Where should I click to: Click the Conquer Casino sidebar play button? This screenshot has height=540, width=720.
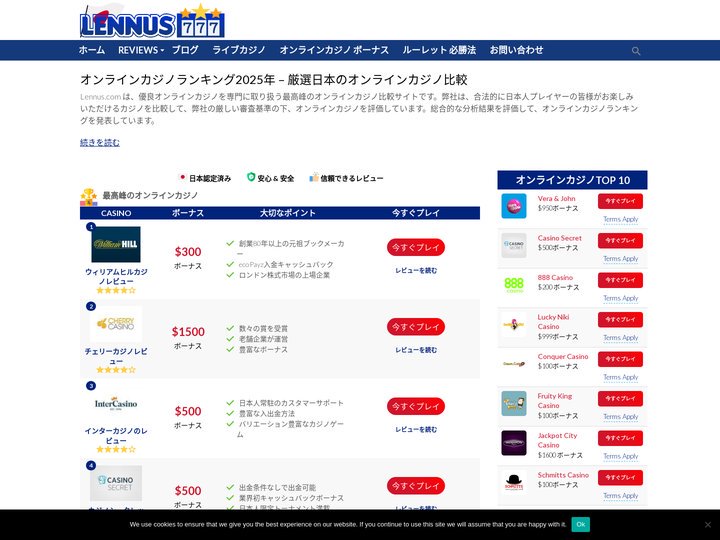coord(620,359)
